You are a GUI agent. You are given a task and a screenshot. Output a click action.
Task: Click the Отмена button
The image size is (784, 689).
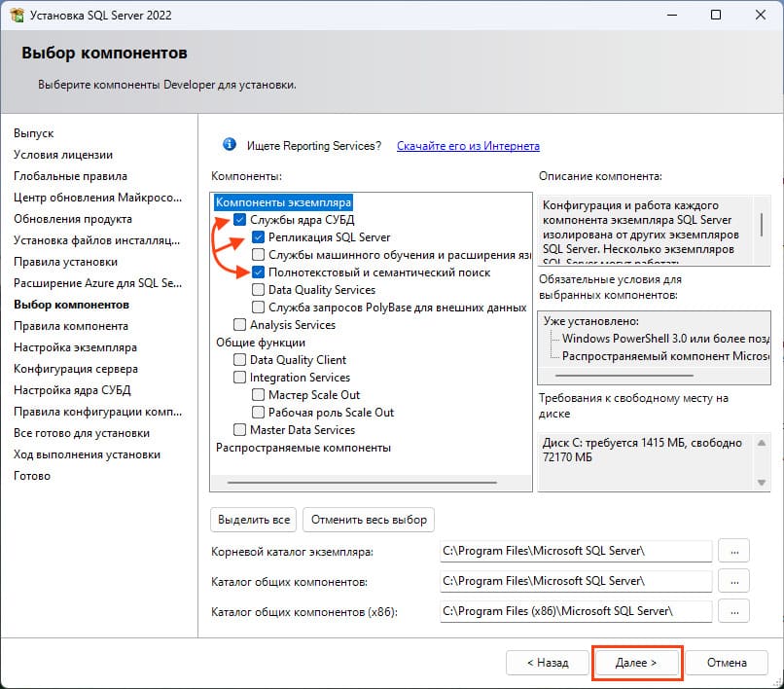(x=727, y=663)
